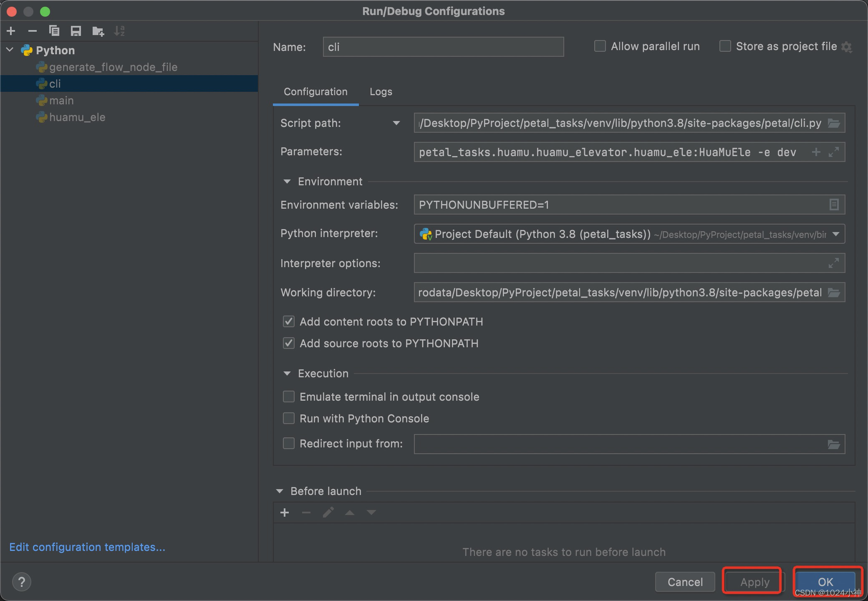Collapse the Execution section

[287, 374]
